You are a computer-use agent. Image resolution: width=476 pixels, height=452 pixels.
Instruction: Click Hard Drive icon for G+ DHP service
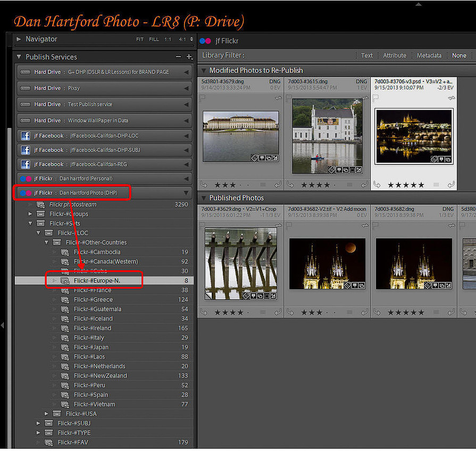tap(25, 72)
